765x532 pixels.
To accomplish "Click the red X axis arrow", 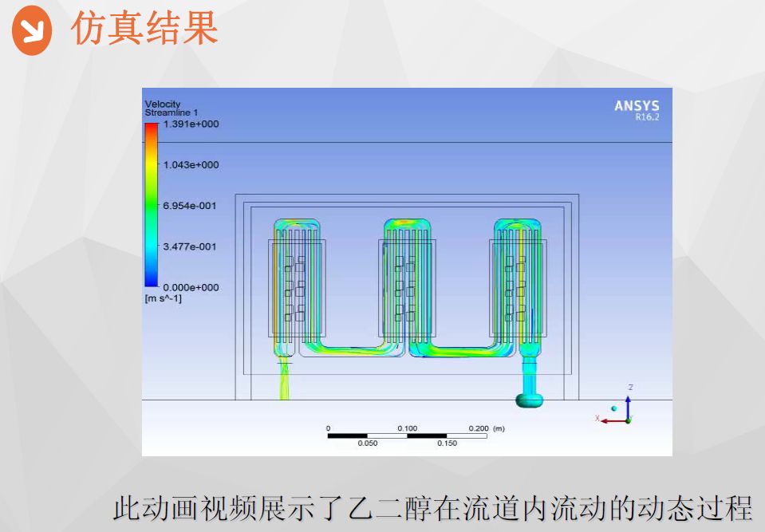I will (613, 420).
